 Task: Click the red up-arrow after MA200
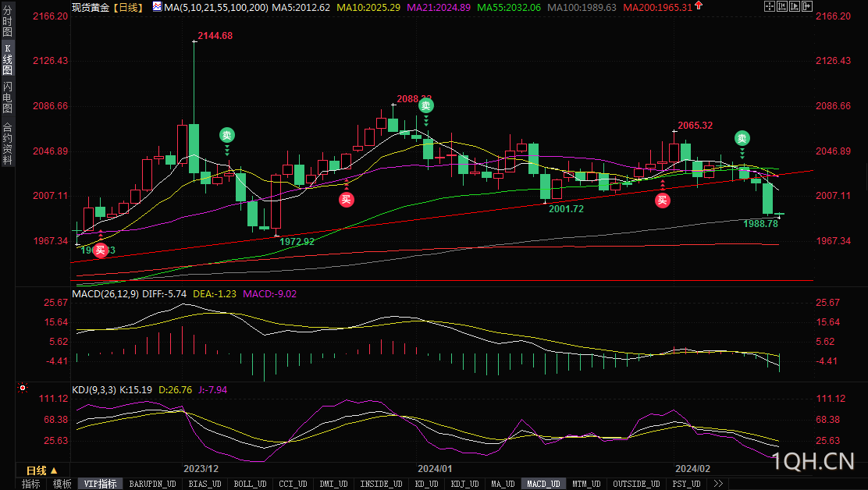coord(699,5)
